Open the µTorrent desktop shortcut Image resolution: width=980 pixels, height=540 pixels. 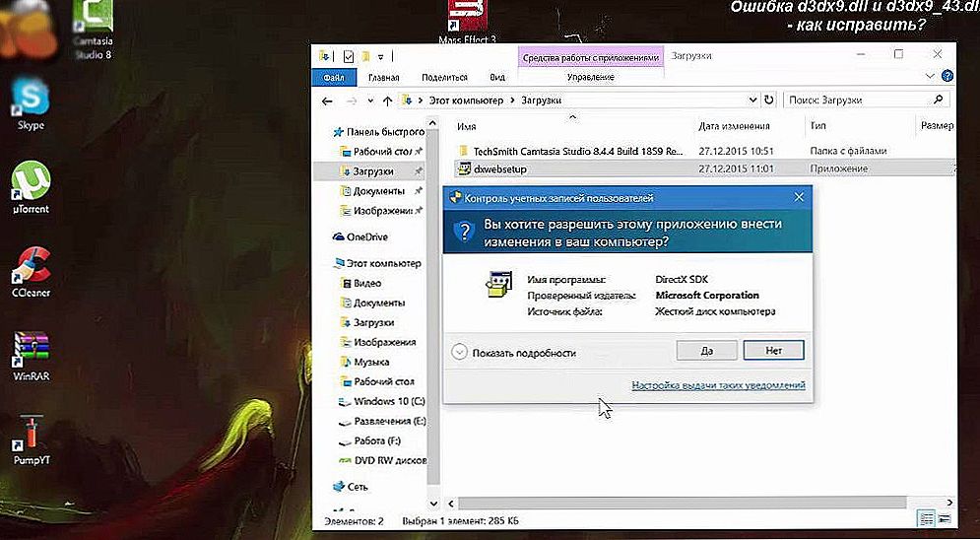[x=30, y=187]
